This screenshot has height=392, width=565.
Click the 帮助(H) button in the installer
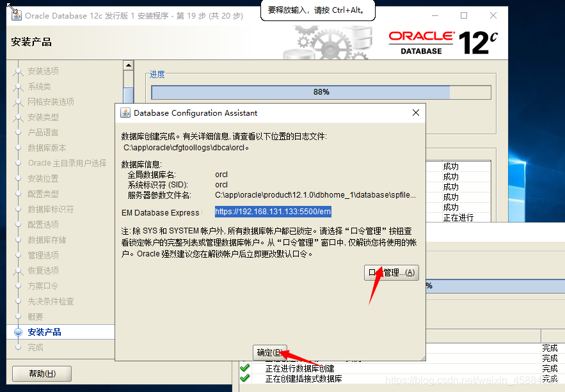[42, 373]
